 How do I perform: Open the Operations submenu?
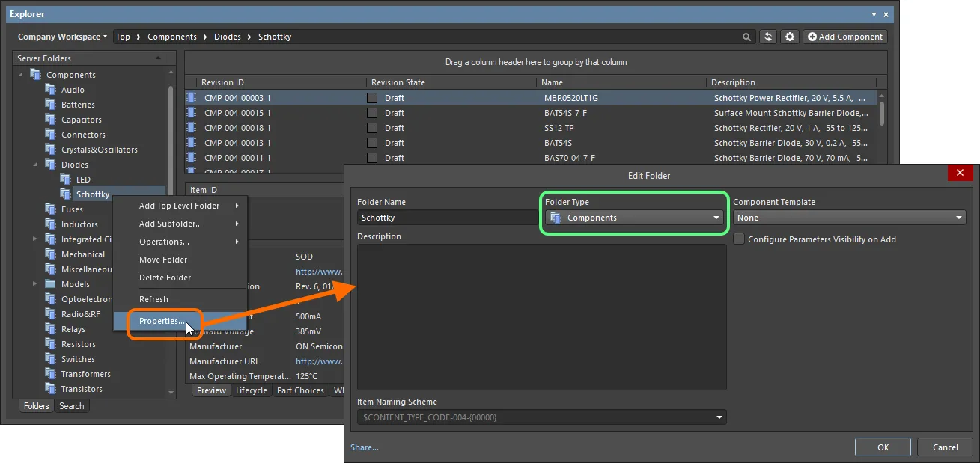point(180,242)
